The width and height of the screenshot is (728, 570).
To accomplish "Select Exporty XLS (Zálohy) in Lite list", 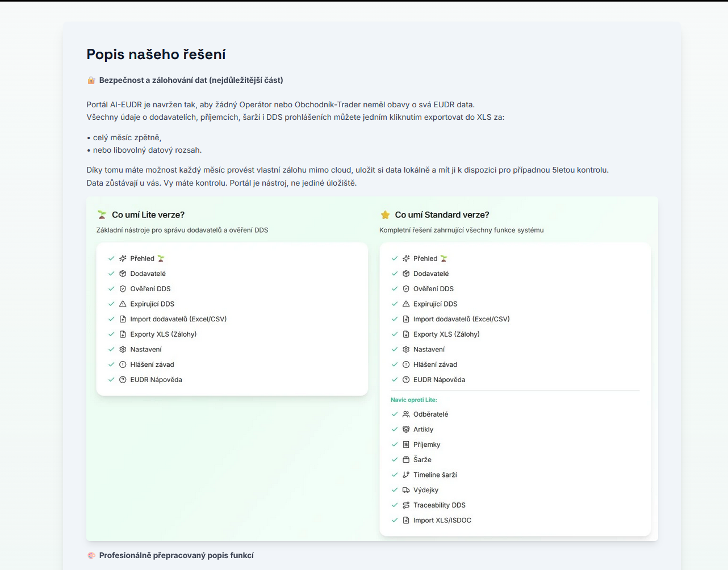I will [163, 334].
